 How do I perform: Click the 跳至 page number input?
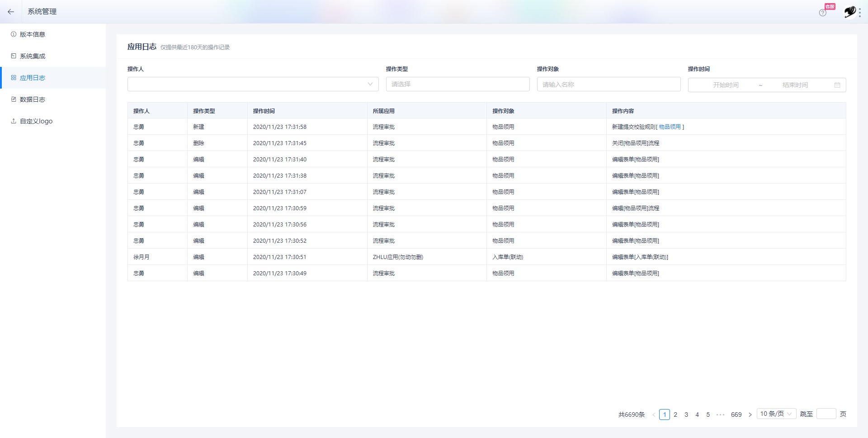tap(826, 414)
